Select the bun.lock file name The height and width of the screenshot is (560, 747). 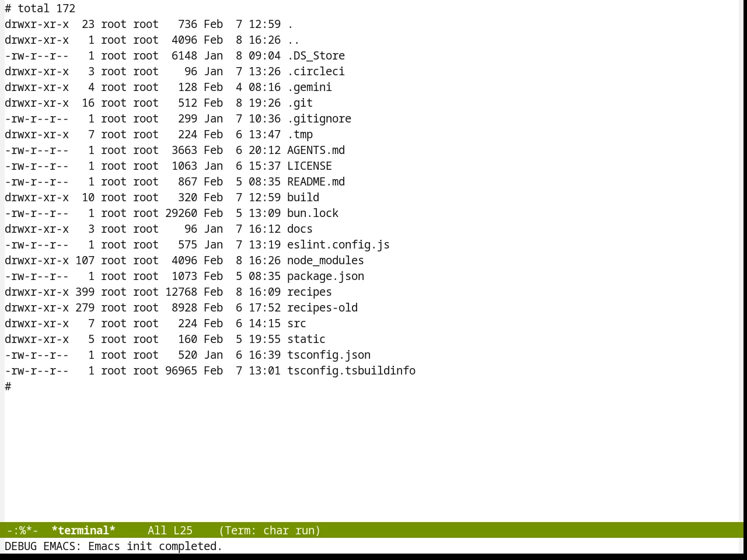pyautogui.click(x=313, y=213)
